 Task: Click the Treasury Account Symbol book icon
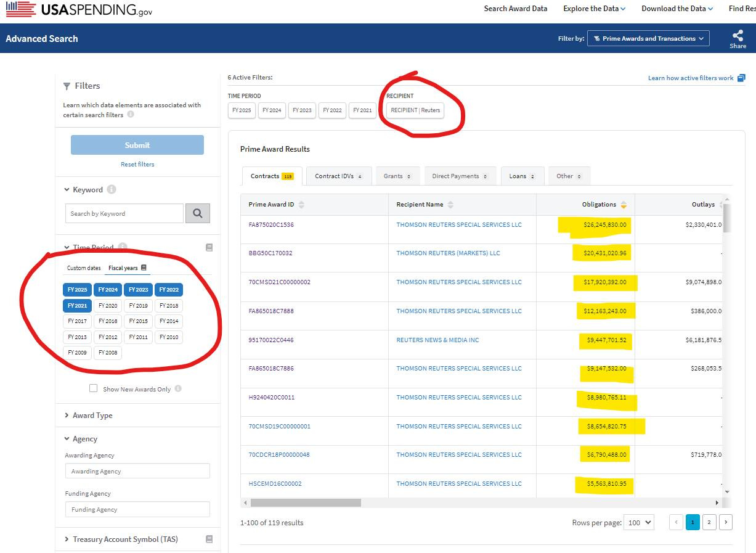coord(209,539)
